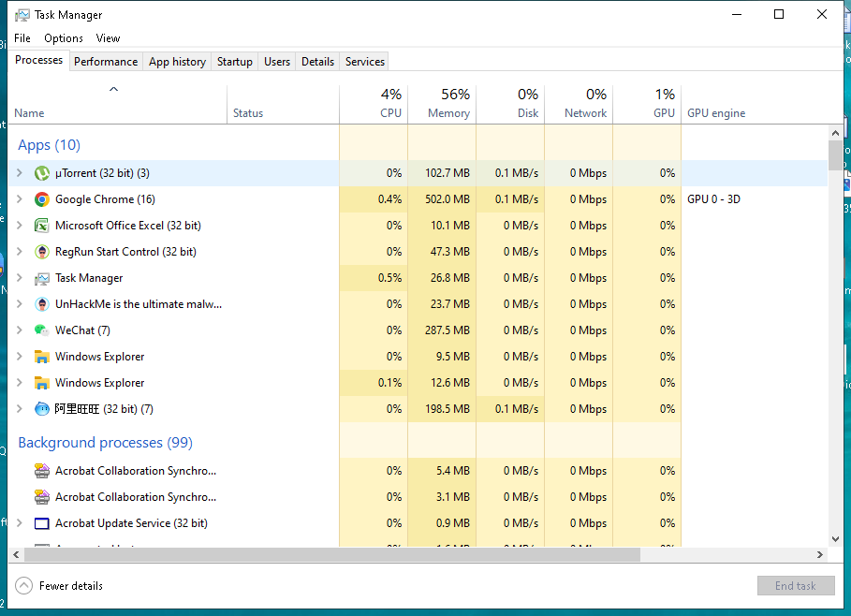This screenshot has height=616, width=851.
Task: Open the Startup tab
Action: [x=234, y=62]
